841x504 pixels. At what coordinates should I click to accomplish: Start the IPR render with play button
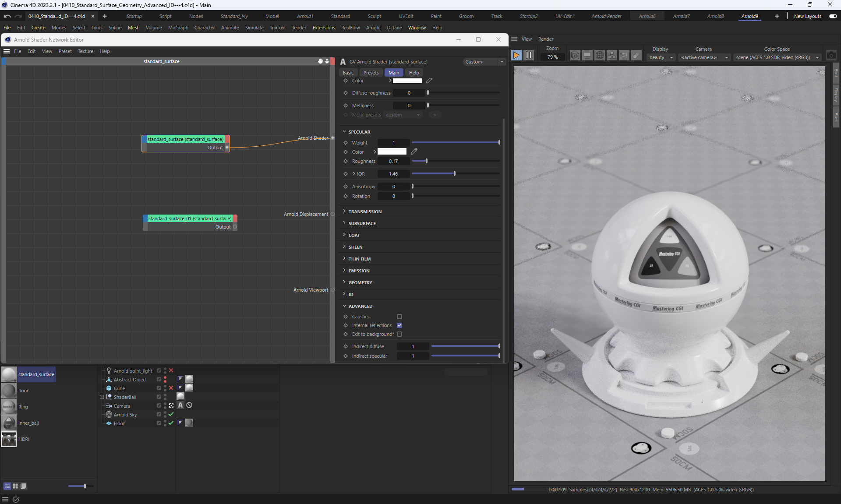pyautogui.click(x=516, y=56)
